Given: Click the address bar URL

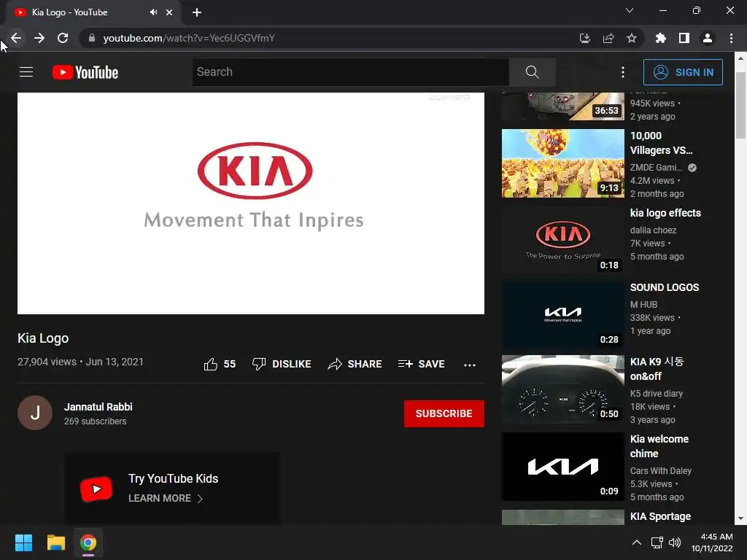Looking at the screenshot, I should 189,38.
